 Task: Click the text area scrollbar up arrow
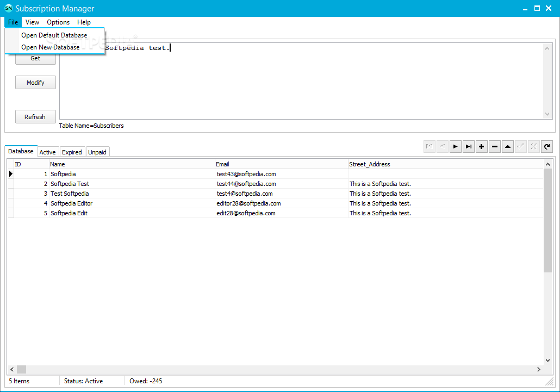[547, 48]
